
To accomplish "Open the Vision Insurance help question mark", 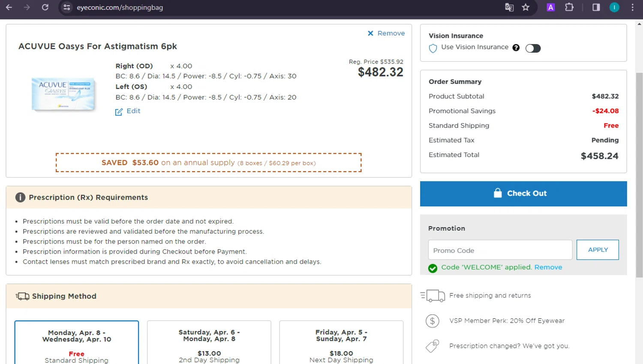I will (x=516, y=48).
